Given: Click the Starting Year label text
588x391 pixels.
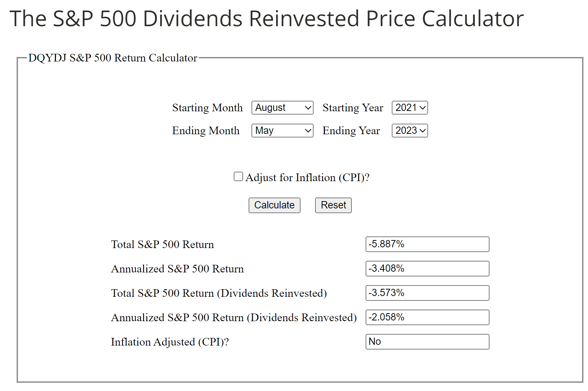Looking at the screenshot, I should pos(353,108).
